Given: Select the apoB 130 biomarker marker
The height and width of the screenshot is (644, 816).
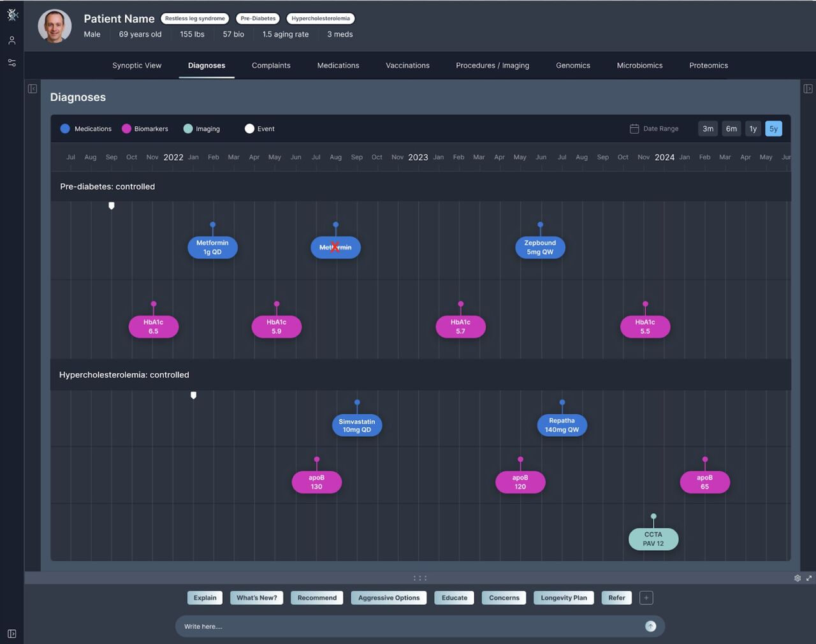Looking at the screenshot, I should [317, 482].
